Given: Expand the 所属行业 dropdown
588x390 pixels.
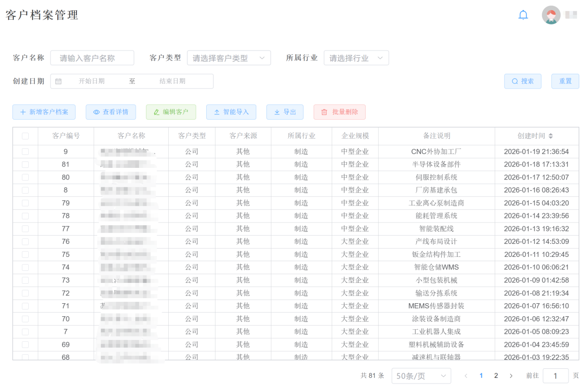Looking at the screenshot, I should pyautogui.click(x=356, y=58).
